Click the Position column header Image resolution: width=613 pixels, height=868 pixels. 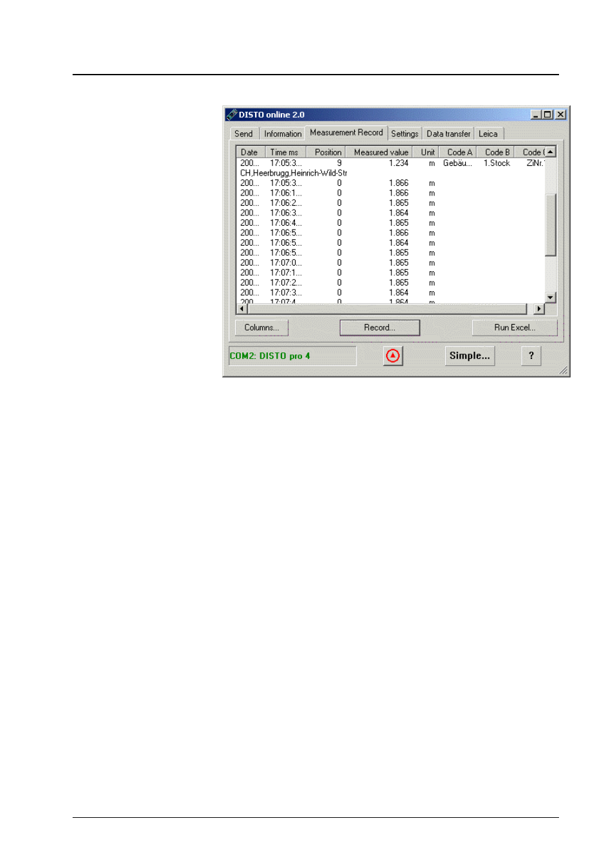pos(326,152)
